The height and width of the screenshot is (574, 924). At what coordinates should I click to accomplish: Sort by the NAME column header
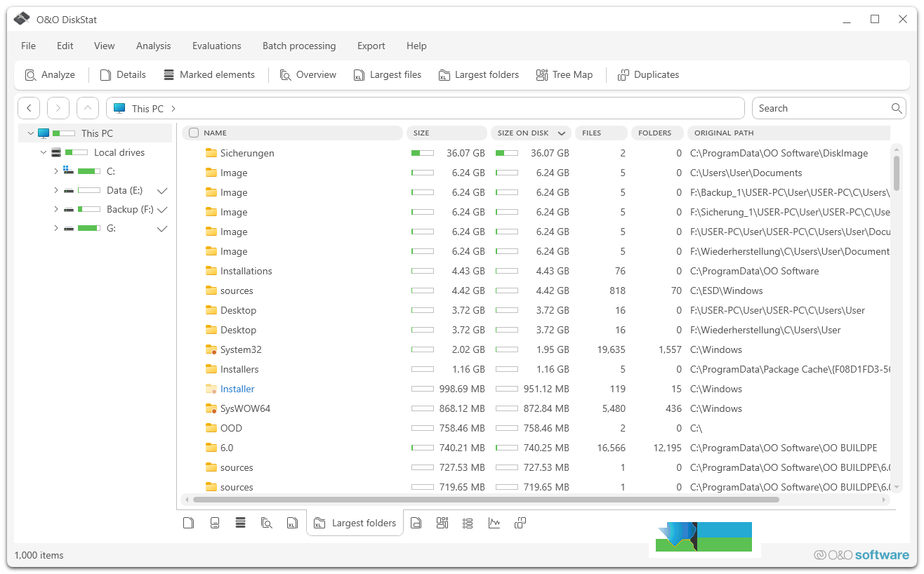[293, 133]
